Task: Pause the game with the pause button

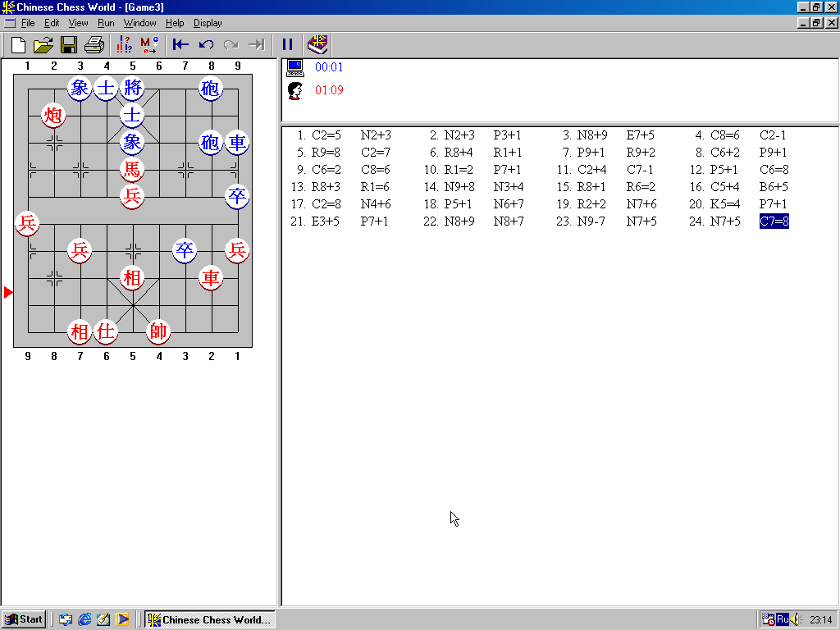Action: [287, 44]
